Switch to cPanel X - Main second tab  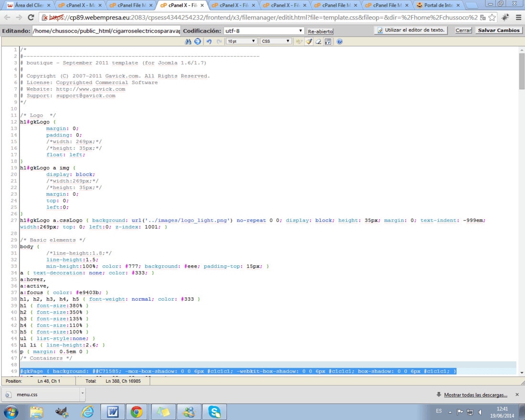80,5
